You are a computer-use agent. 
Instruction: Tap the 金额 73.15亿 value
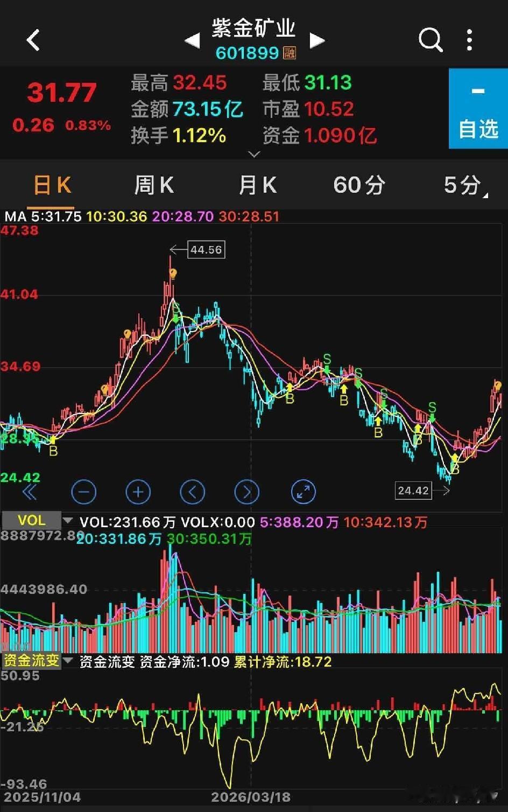pos(208,109)
